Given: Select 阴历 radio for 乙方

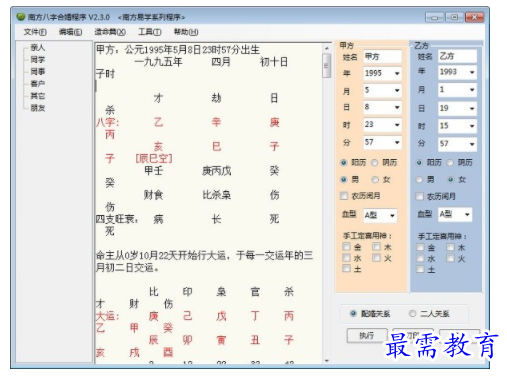Looking at the screenshot, I should 450,163.
